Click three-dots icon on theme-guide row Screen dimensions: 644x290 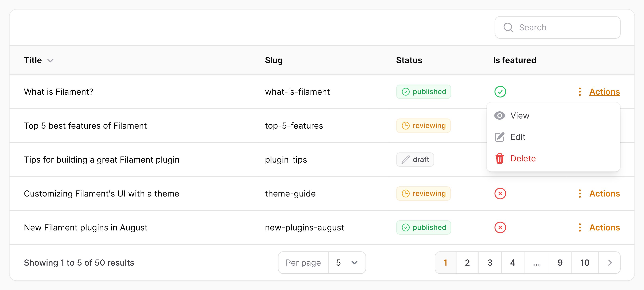(579, 193)
